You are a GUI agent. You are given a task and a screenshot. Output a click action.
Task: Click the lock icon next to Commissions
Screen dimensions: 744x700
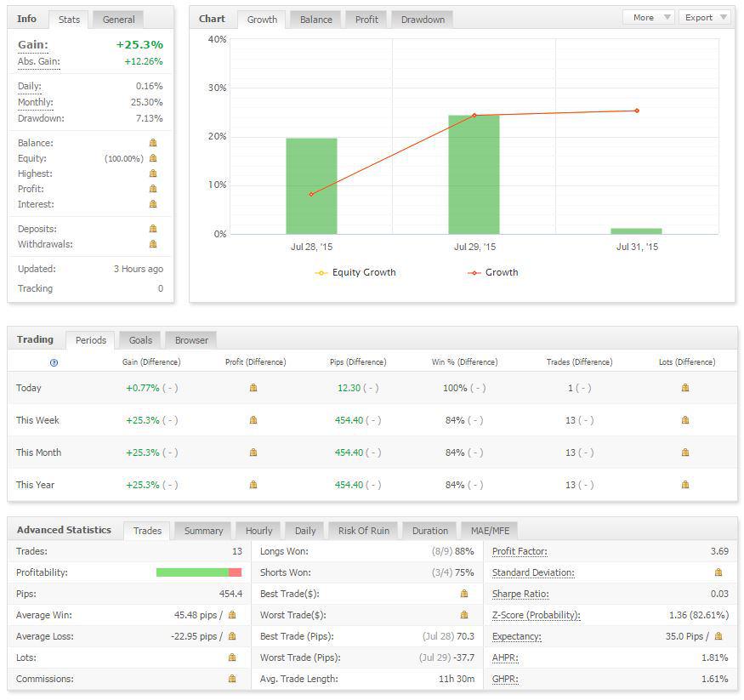coord(232,679)
